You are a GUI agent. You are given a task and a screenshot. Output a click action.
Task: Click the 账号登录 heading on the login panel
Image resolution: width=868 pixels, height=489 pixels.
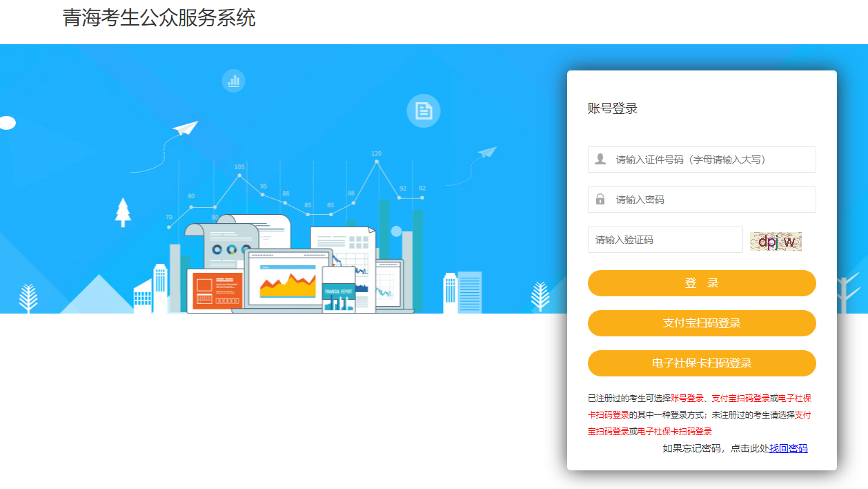click(x=611, y=109)
